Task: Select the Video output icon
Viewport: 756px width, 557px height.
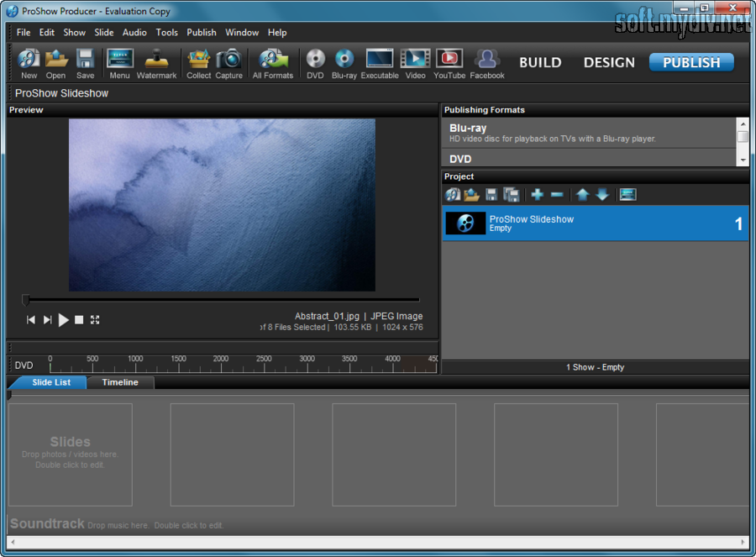Action: pyautogui.click(x=415, y=64)
